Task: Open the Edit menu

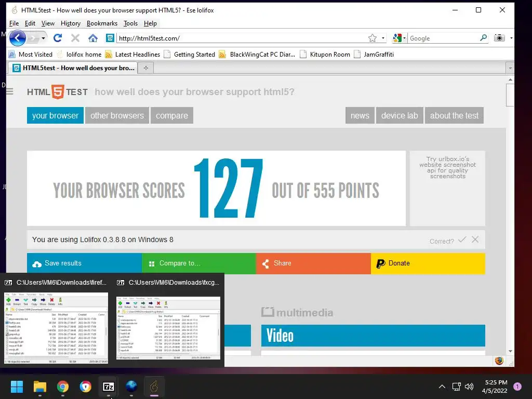Action: coord(30,23)
